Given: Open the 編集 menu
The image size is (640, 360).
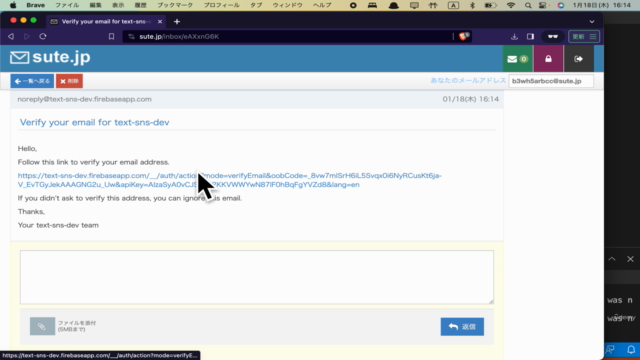Looking at the screenshot, I should pos(95,5).
